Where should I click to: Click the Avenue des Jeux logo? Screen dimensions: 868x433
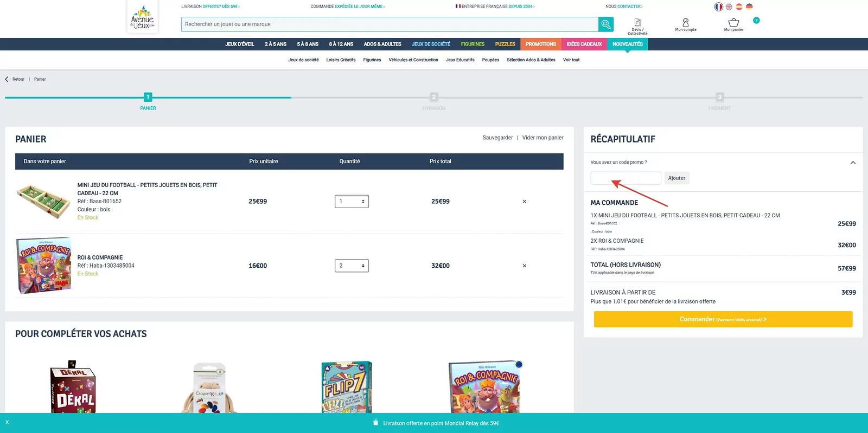click(142, 18)
